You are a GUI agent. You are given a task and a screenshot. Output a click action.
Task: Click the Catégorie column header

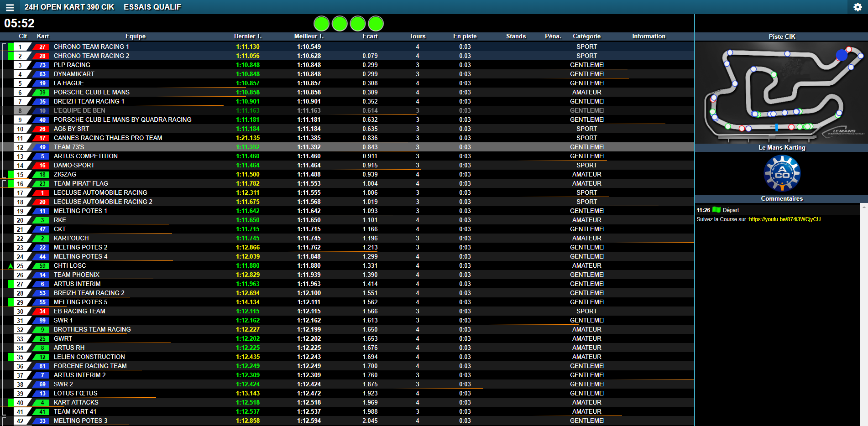(x=586, y=36)
